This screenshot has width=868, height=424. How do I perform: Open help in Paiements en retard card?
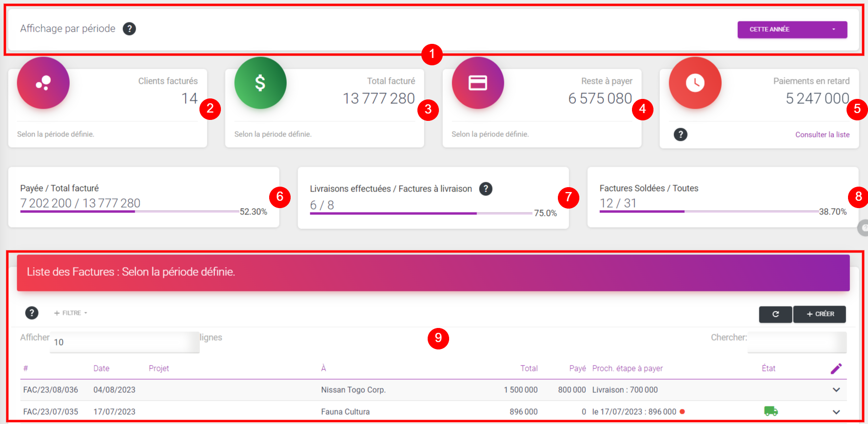point(681,135)
